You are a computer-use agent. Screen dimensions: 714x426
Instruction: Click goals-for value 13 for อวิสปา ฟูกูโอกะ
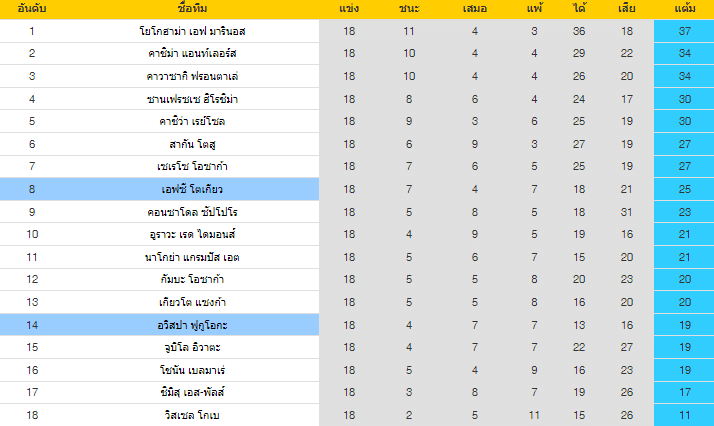pyautogui.click(x=579, y=325)
